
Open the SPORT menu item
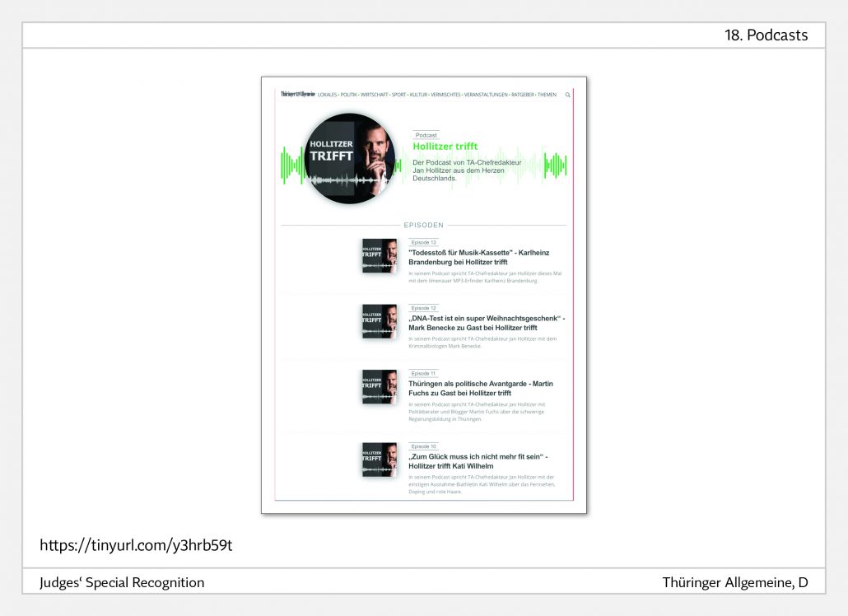pos(398,95)
